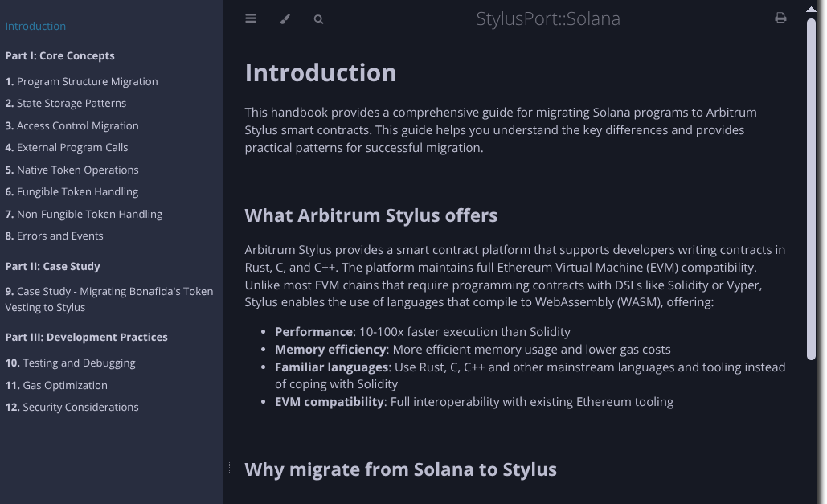Open chapter 7 Non-Fungible Token Handling

pyautogui.click(x=84, y=215)
